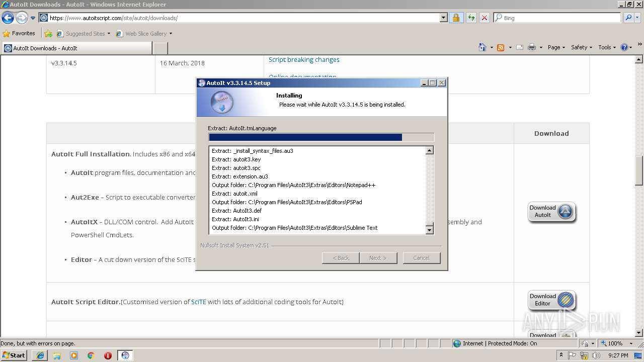
Task: Open Home button dropdown arrow
Action: [x=491, y=47]
